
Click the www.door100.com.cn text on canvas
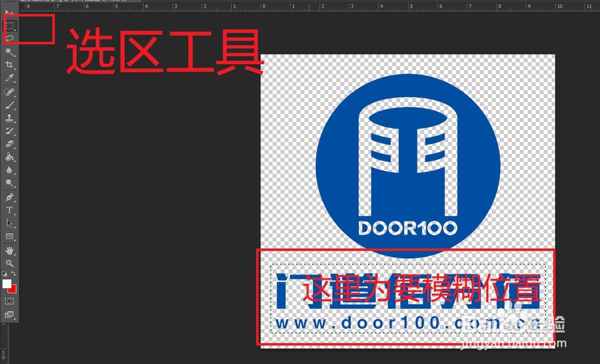[x=409, y=323]
